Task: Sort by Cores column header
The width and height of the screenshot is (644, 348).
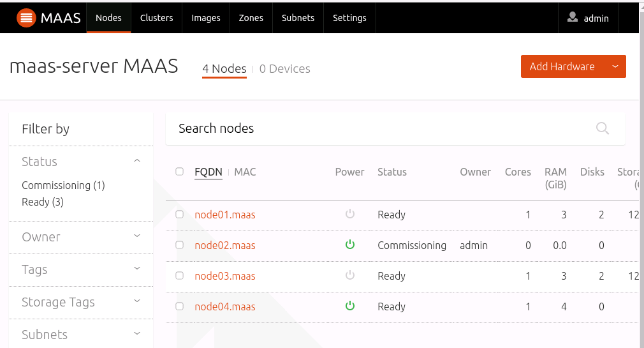Action: 518,172
